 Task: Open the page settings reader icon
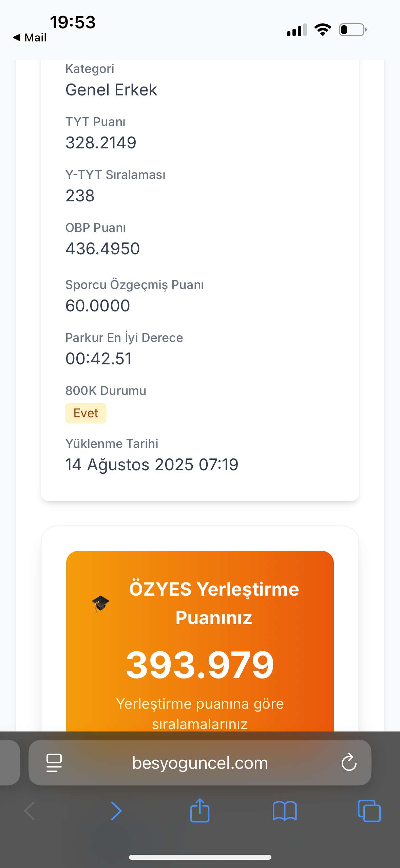coord(54,763)
